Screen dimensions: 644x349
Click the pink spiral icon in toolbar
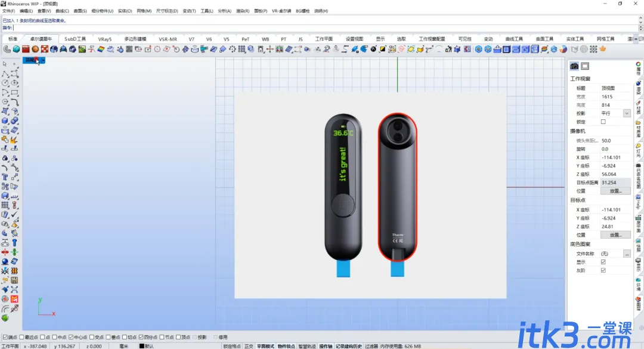[x=401, y=50]
